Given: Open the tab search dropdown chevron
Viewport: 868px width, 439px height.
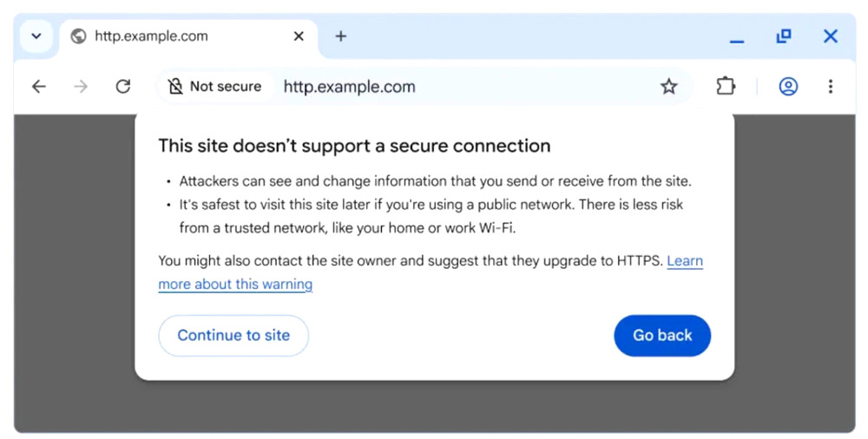Looking at the screenshot, I should (x=36, y=36).
